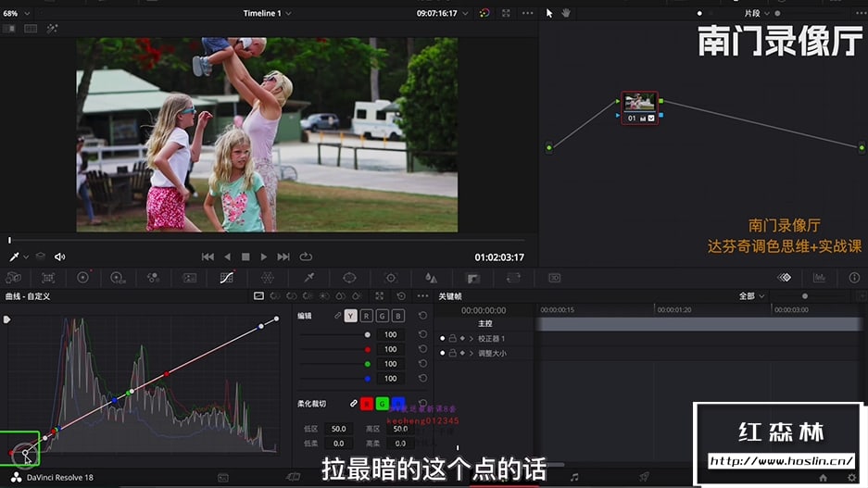Image resolution: width=868 pixels, height=488 pixels.
Task: Select custom curves mode icon
Action: 258,296
